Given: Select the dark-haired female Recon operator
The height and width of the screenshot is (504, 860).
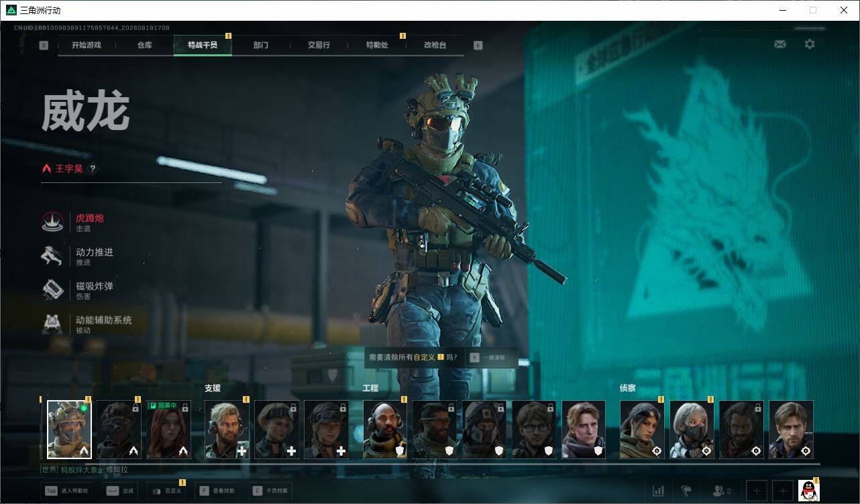Looking at the screenshot, I should 642,430.
